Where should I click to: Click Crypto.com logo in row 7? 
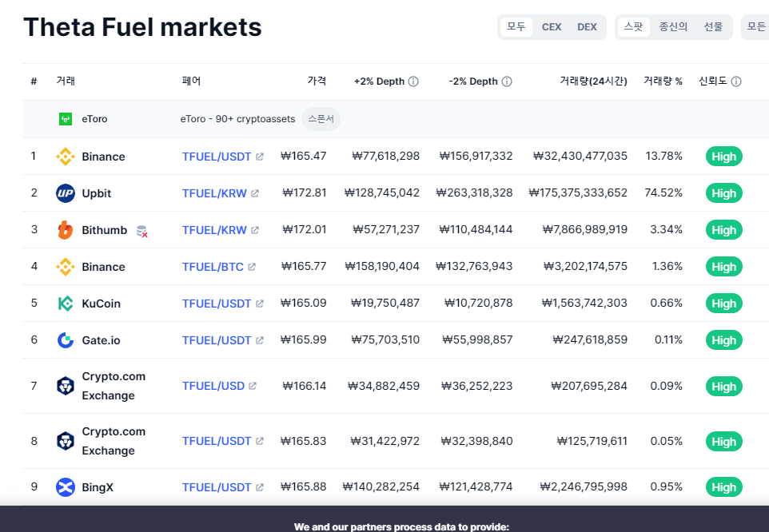click(x=66, y=386)
